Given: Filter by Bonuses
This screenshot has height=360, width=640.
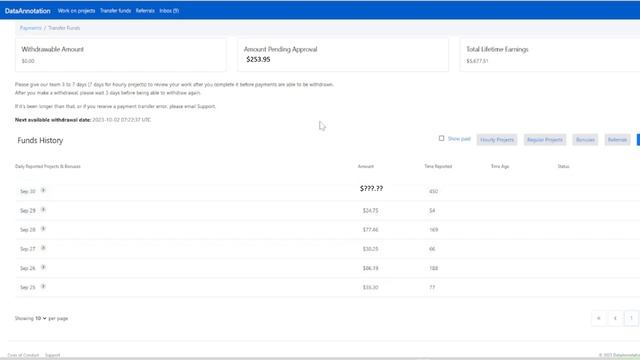Looking at the screenshot, I should [585, 140].
